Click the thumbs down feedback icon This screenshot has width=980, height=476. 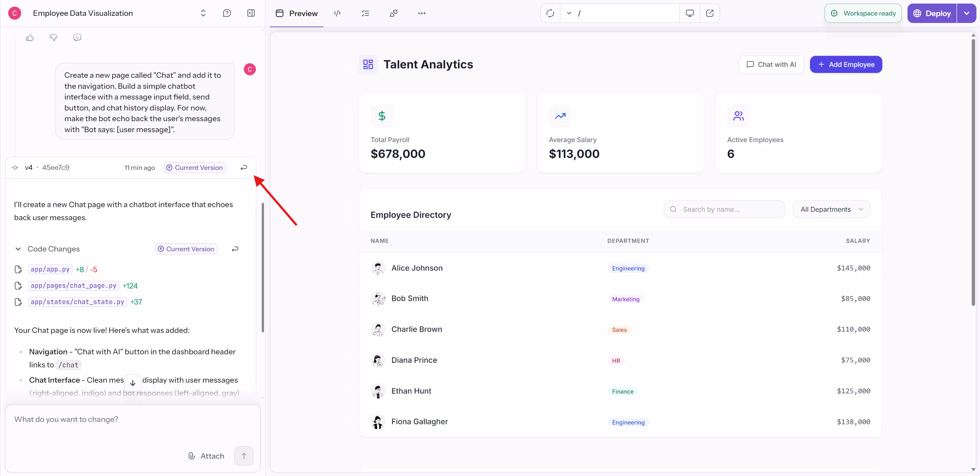click(x=54, y=38)
